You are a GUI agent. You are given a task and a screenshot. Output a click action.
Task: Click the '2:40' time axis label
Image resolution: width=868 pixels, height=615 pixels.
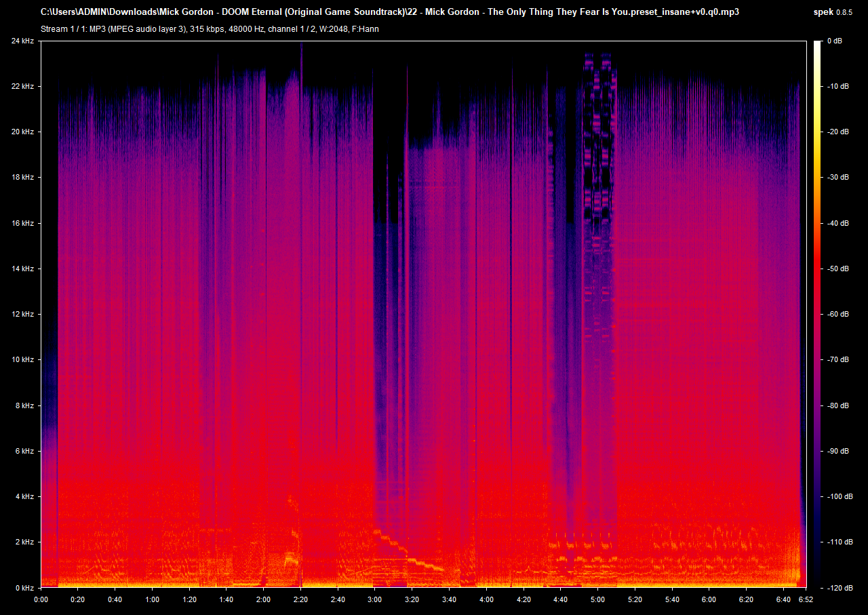338,600
